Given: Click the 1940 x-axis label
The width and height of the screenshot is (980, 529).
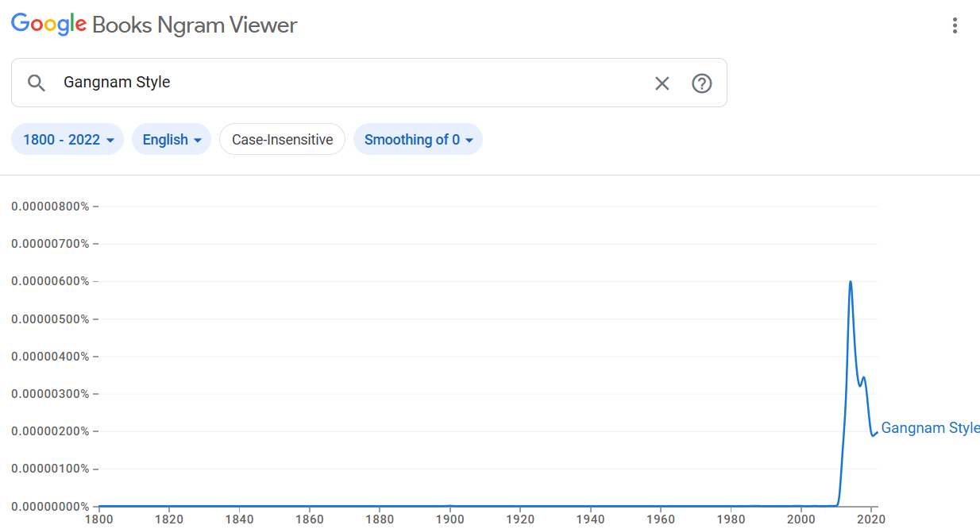Looking at the screenshot, I should [590, 519].
